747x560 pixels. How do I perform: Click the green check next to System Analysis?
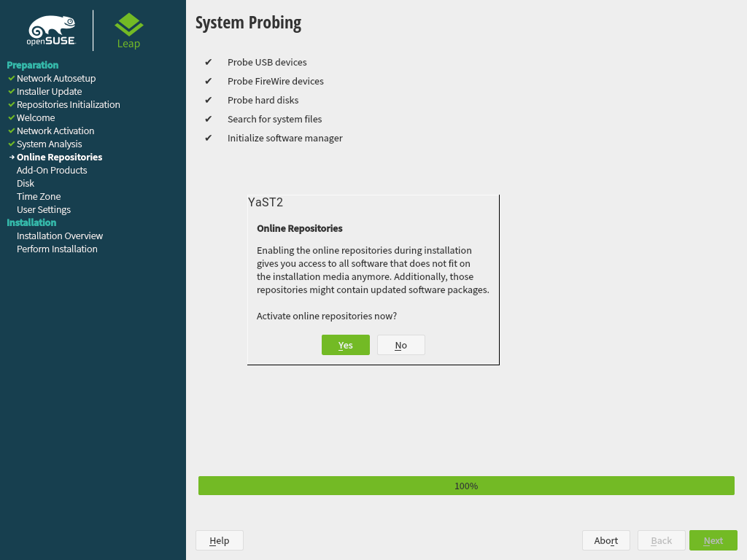tap(12, 144)
